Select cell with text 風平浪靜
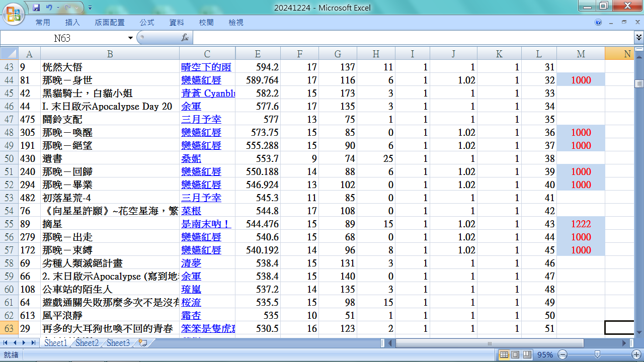 110,315
